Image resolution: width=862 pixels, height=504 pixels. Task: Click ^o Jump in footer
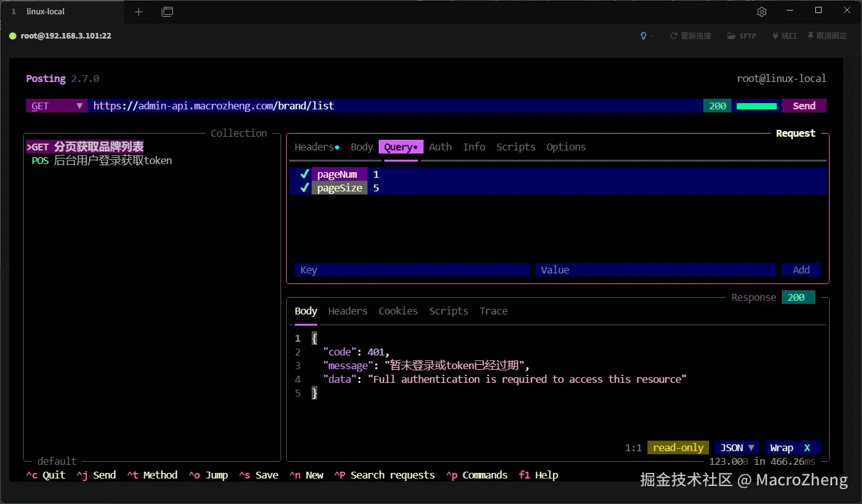tap(208, 475)
